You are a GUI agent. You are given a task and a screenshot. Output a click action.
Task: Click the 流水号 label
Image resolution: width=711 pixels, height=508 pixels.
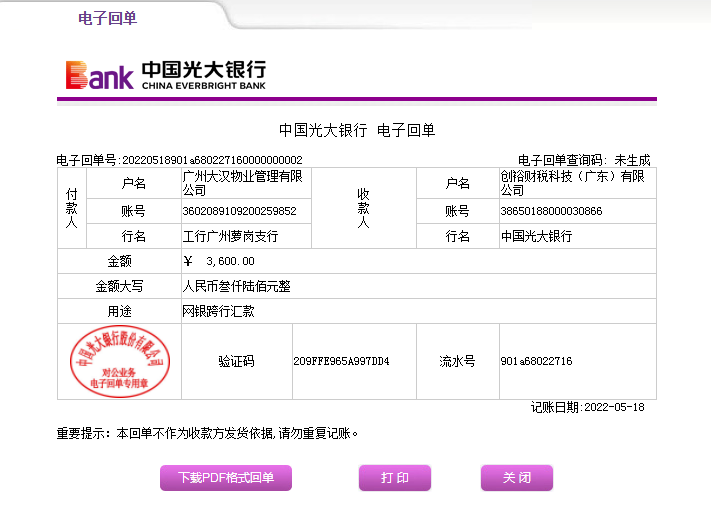point(457,361)
